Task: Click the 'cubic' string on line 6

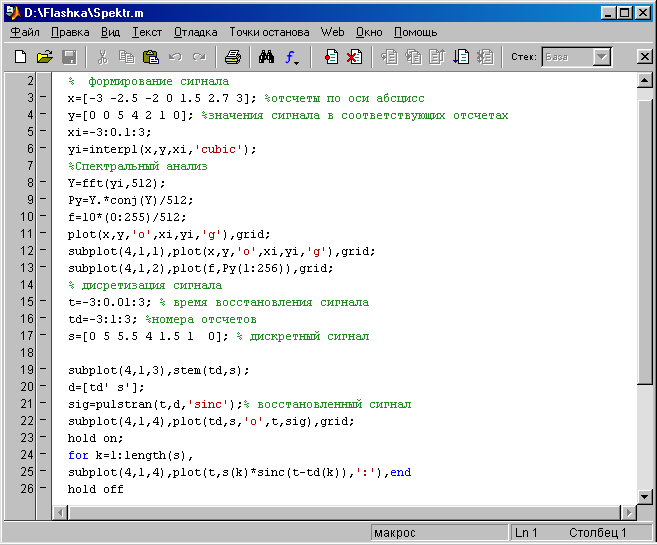Action: coord(219,149)
